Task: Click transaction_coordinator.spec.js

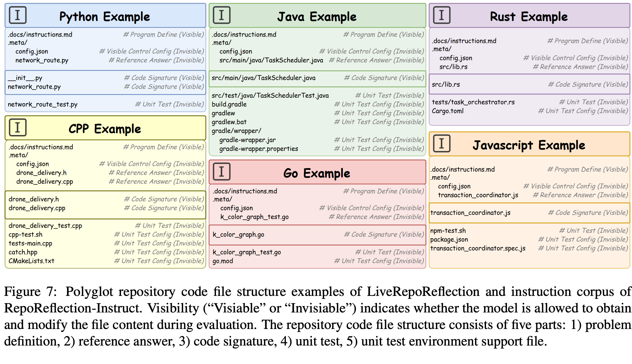Action: click(x=478, y=248)
